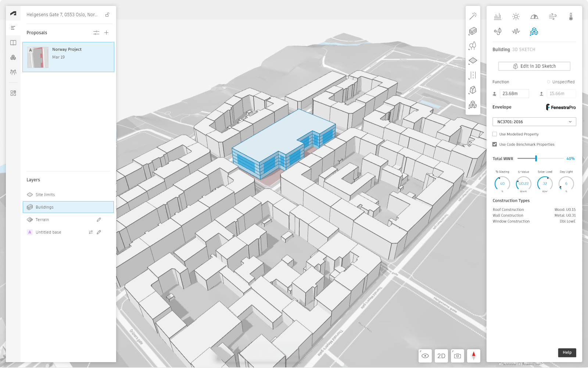The height and width of the screenshot is (368, 588).
Task: Select the magic wand tool
Action: pos(473,15)
